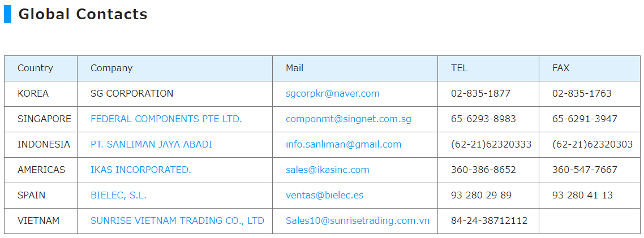Click the SG CORPORATION company cell
Screen dimensions: 644x238
[x=132, y=93]
